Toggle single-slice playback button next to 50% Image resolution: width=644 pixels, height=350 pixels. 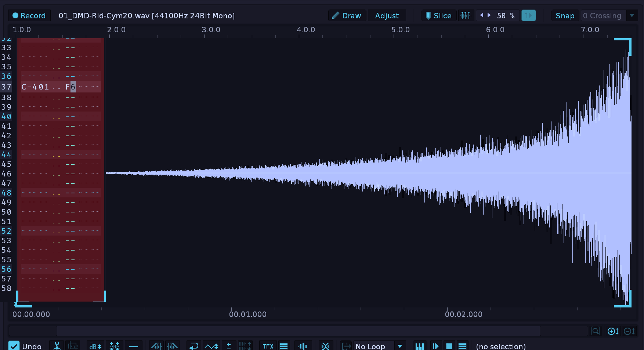tap(528, 15)
